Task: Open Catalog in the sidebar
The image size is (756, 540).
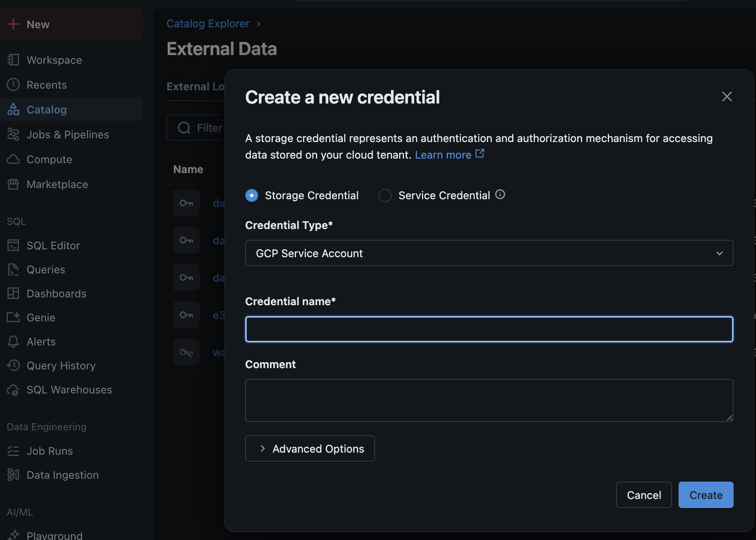Action: pyautogui.click(x=46, y=110)
